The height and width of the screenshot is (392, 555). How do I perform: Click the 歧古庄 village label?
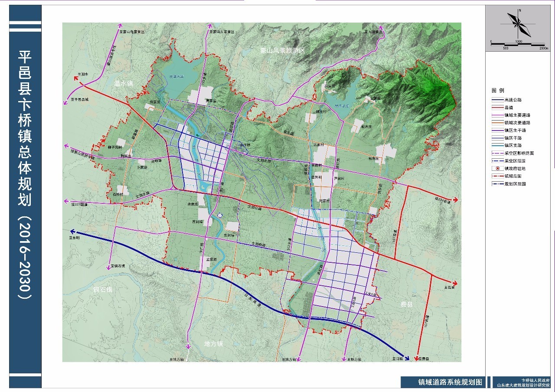pos(367,127)
